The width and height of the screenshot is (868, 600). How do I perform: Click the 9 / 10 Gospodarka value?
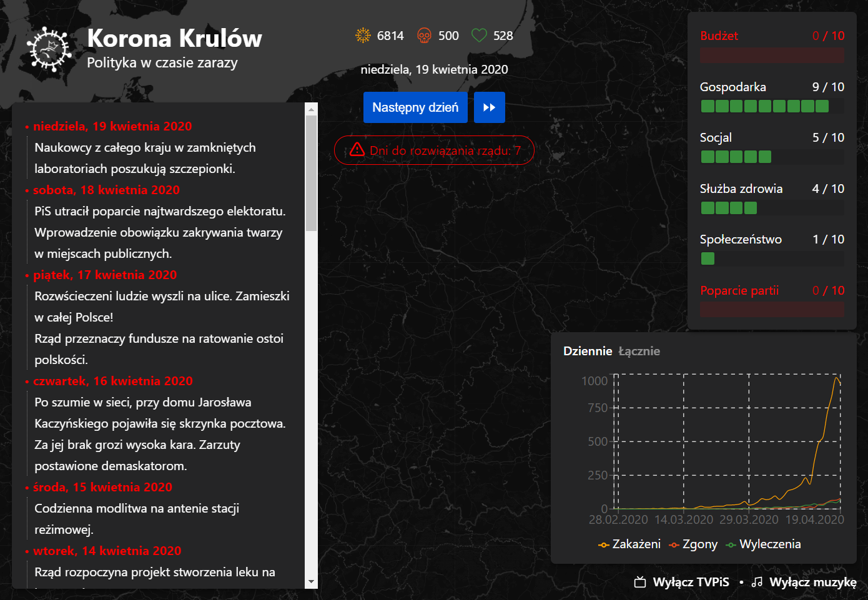[x=828, y=87]
